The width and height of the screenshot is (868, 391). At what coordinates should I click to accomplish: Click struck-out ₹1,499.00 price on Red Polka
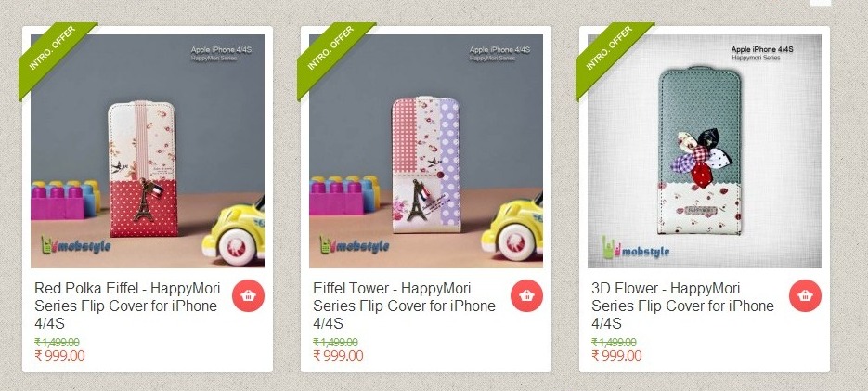point(57,343)
